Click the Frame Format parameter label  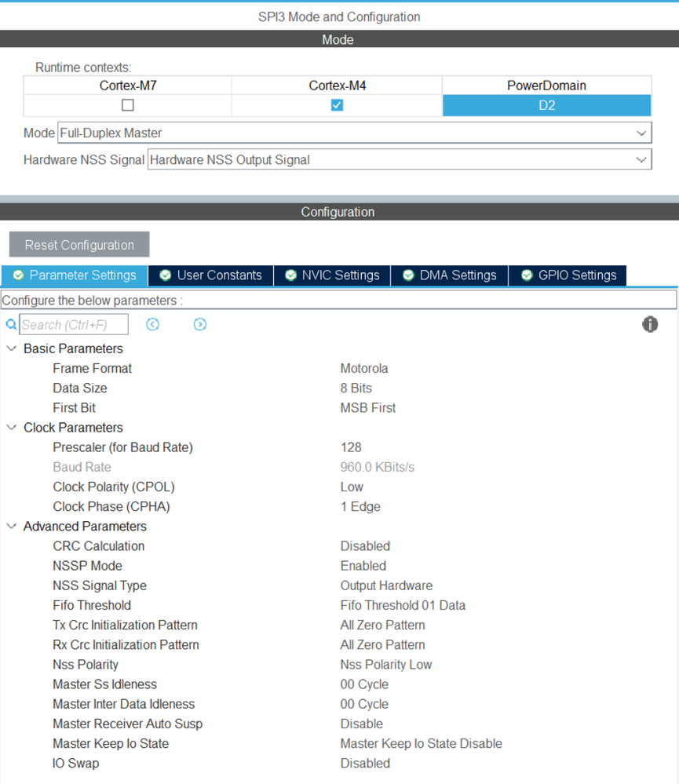[93, 369]
